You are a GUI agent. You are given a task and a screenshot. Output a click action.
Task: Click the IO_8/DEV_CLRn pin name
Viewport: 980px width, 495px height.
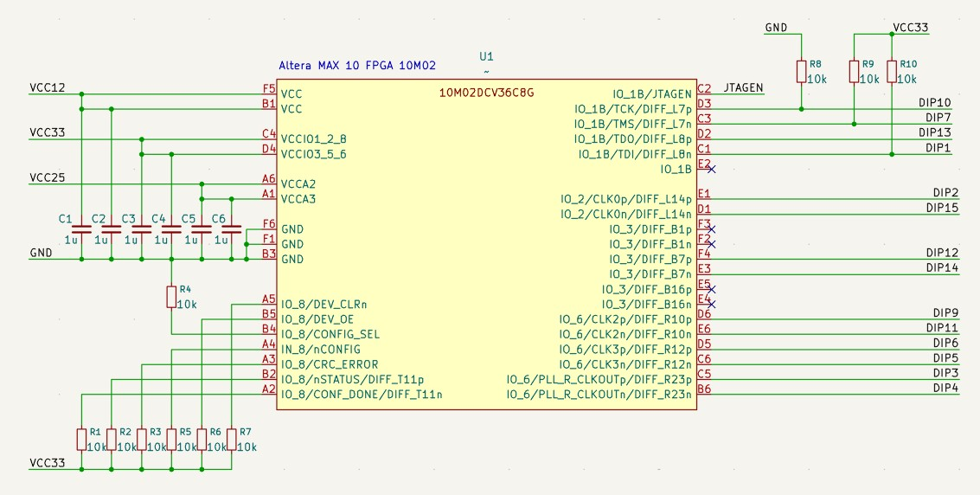[323, 305]
